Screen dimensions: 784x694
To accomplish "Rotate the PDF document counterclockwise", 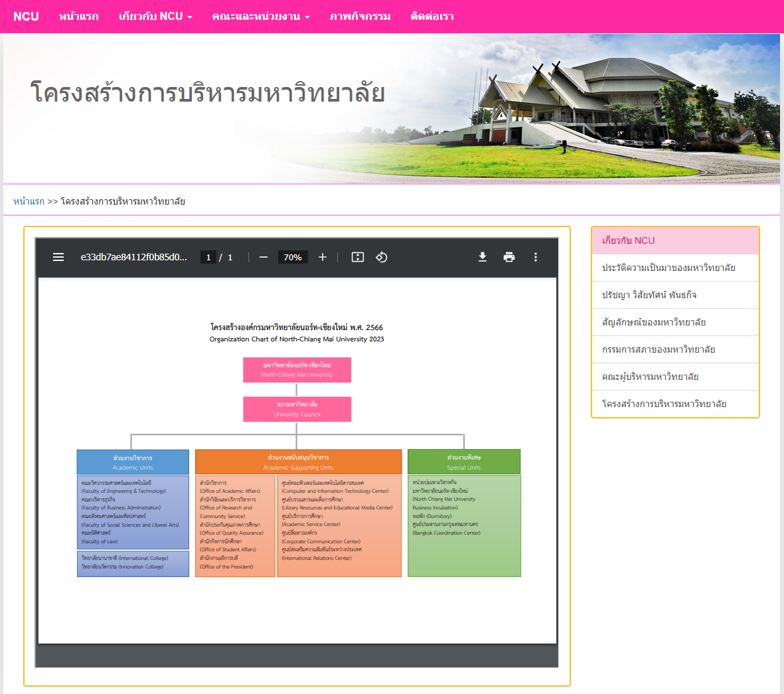I will coord(382,257).
